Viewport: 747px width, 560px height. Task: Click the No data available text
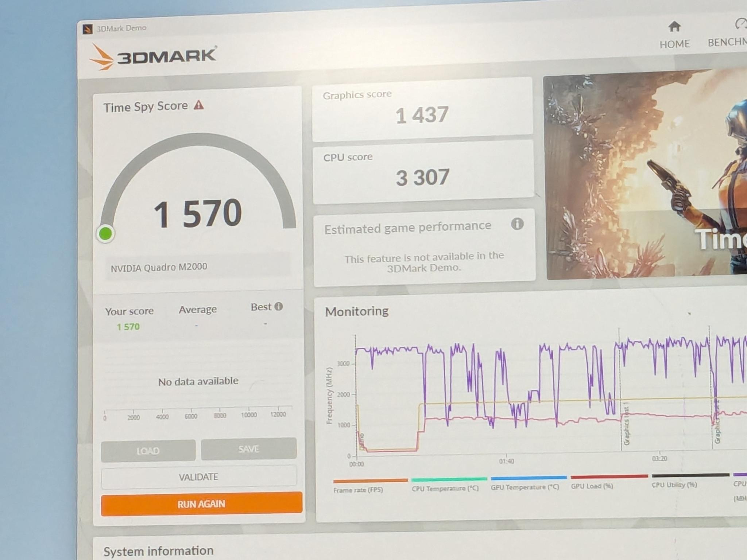[198, 381]
